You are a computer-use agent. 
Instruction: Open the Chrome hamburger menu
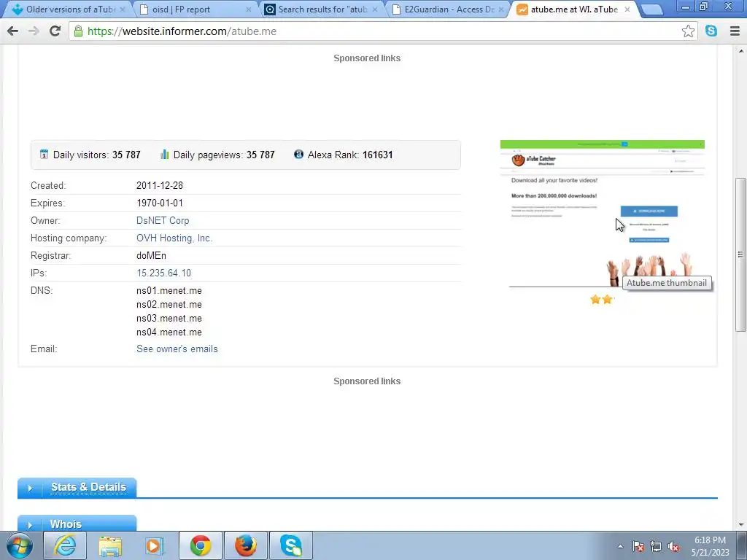tap(735, 31)
